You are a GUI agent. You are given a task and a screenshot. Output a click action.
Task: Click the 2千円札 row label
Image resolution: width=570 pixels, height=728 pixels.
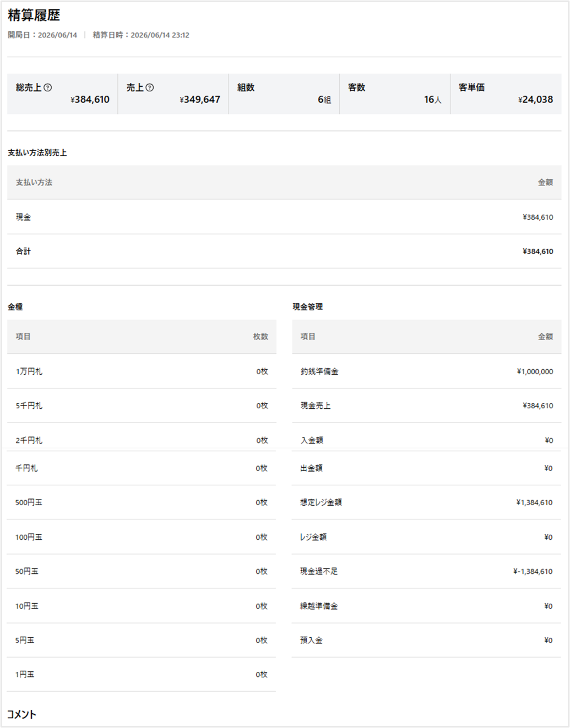tap(29, 440)
